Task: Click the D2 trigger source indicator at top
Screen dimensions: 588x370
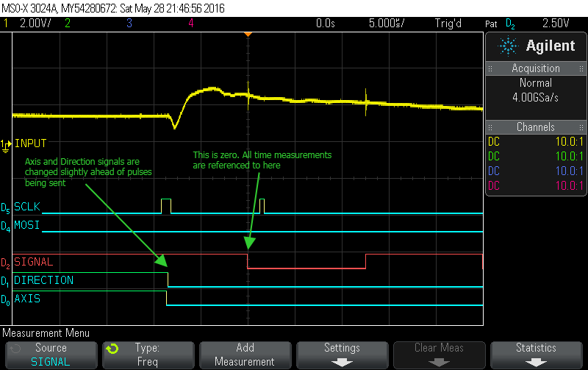Action: (x=511, y=24)
